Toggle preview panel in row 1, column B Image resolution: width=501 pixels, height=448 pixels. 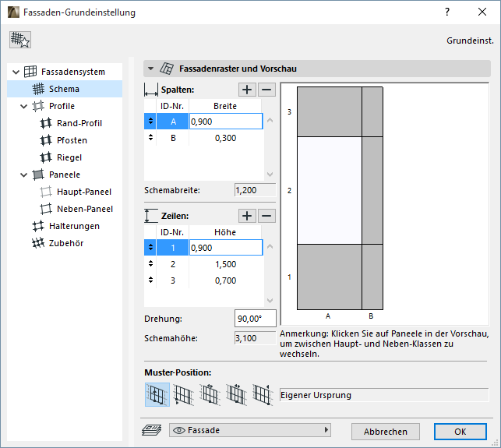(x=372, y=277)
